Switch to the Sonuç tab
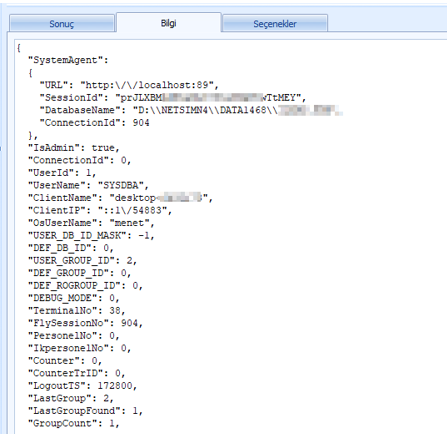447x434 pixels. tap(62, 23)
